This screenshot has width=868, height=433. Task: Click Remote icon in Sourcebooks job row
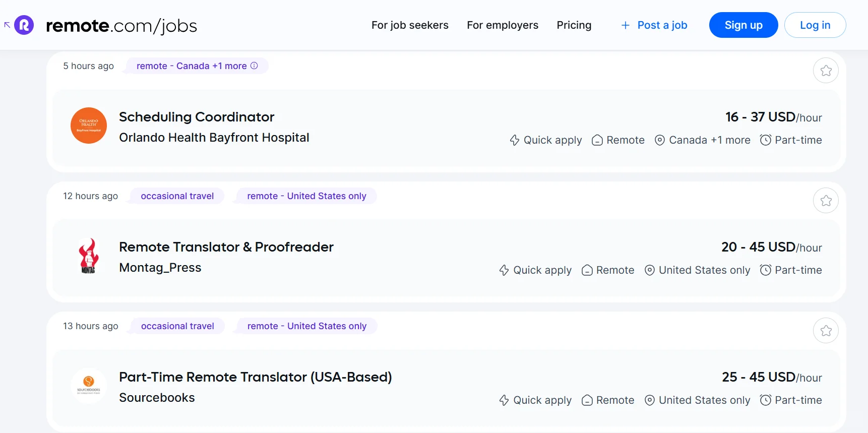pyautogui.click(x=587, y=400)
